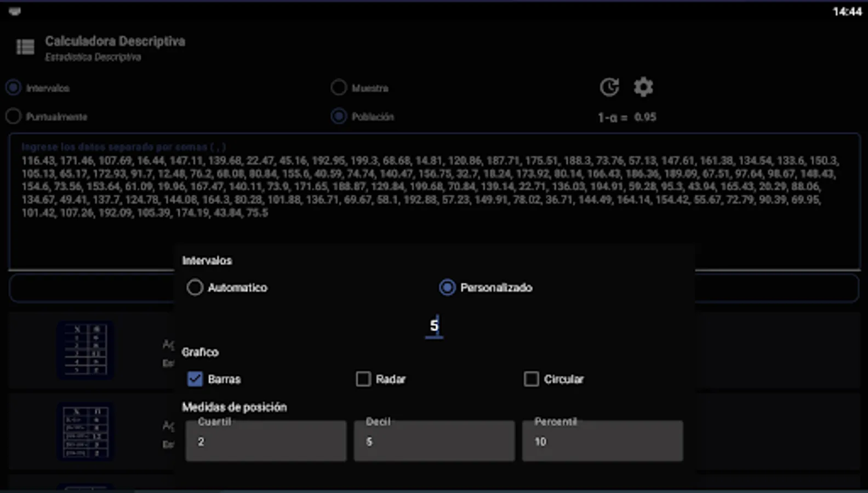Select the Población radio button
868x493 pixels.
[339, 116]
